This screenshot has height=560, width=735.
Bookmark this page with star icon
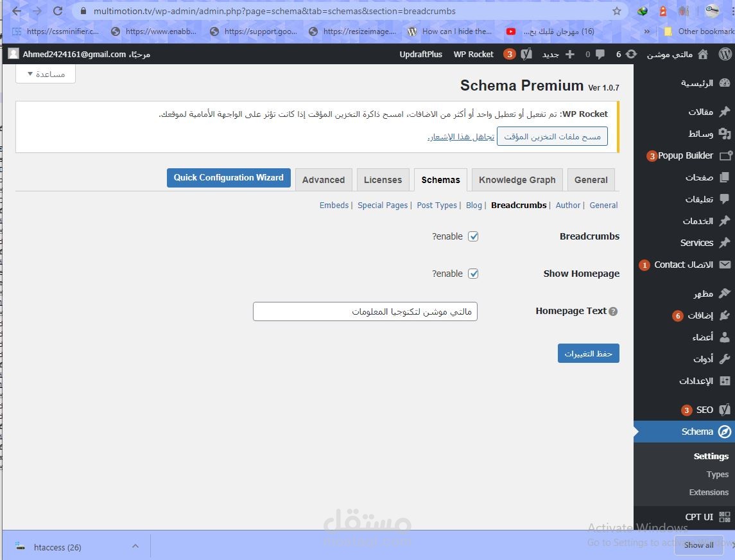(x=617, y=11)
